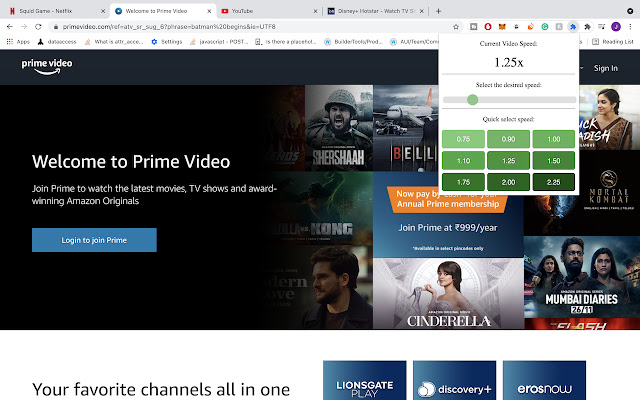Switch to the Squid Game Netflix tab
This screenshot has height=400, width=640.
(x=50, y=9)
